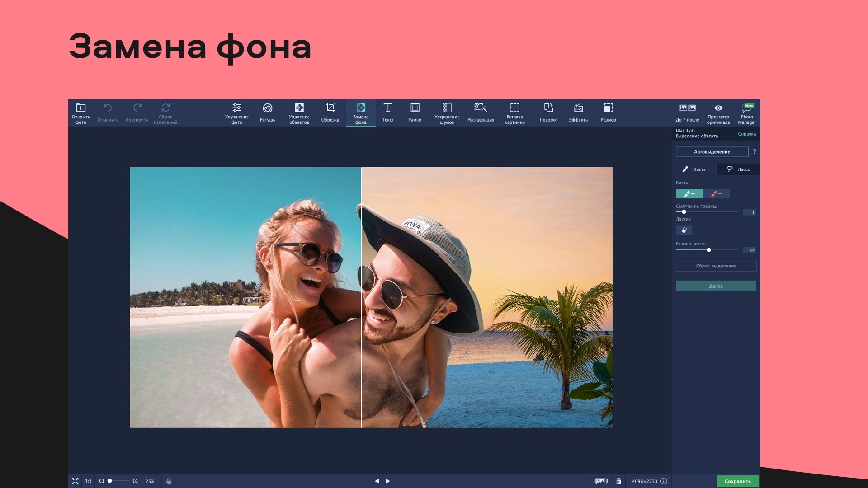Switch to the Лассо tab
Image resolution: width=868 pixels, height=488 pixels.
[x=738, y=169]
